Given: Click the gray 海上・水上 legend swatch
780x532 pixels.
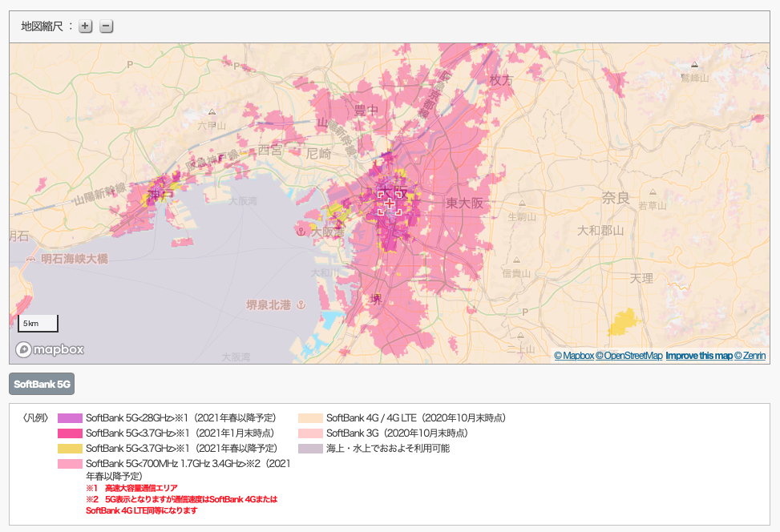Looking at the screenshot, I should coord(310,449).
